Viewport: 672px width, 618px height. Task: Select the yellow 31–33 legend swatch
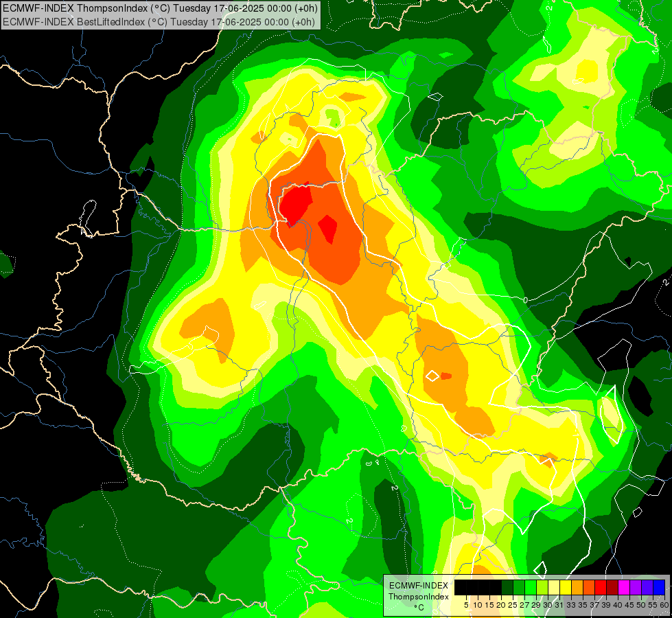pos(566,587)
